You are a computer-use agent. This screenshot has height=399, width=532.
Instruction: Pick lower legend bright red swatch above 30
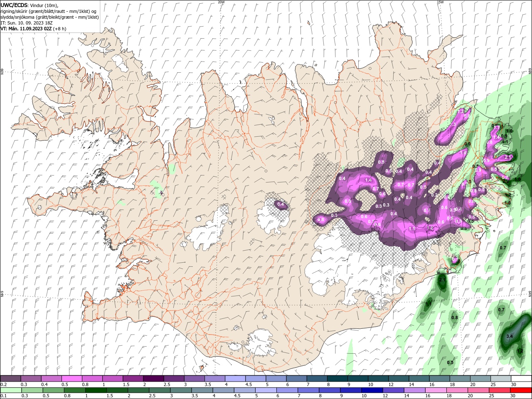click(520, 390)
